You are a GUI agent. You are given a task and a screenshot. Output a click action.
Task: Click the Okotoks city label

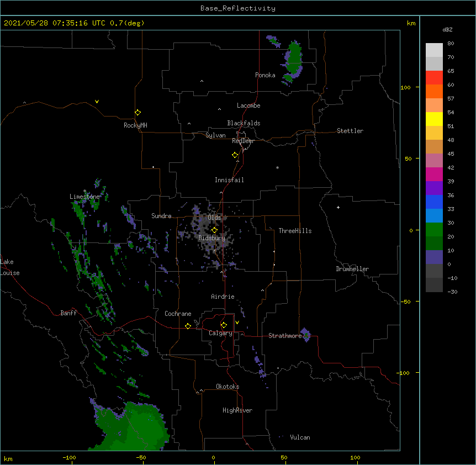228,387
